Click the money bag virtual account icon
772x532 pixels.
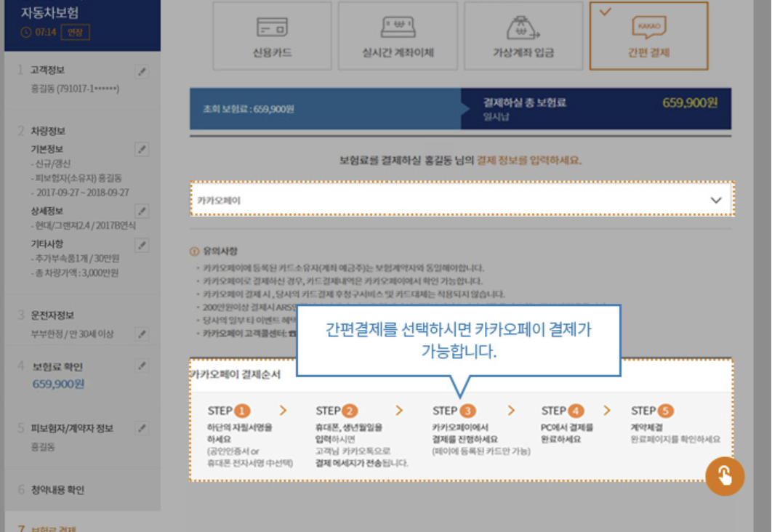point(523,27)
